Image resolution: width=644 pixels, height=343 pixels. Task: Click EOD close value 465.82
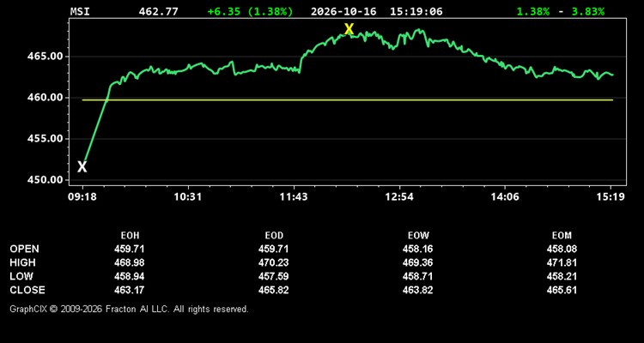coord(274,290)
